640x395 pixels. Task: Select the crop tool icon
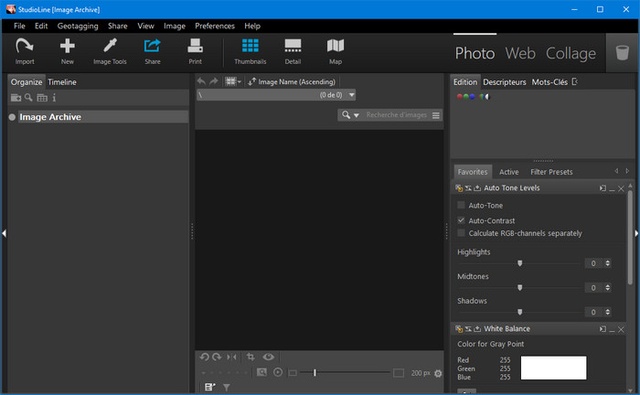[x=251, y=357]
